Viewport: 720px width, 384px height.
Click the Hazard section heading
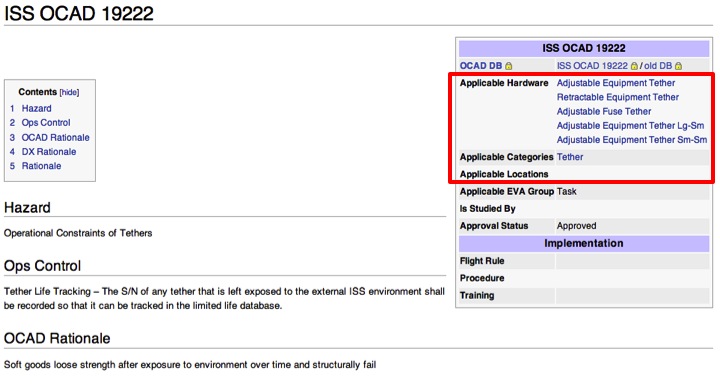coord(27,208)
